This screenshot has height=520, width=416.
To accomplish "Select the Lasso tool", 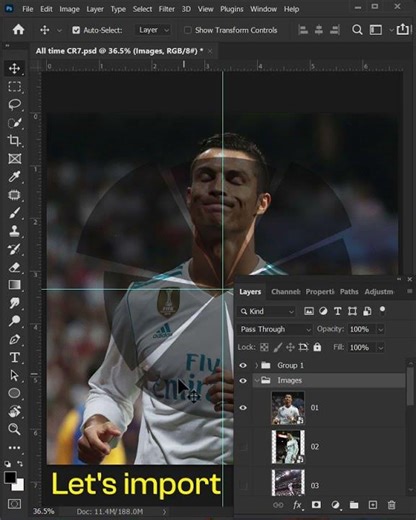I will tap(14, 105).
